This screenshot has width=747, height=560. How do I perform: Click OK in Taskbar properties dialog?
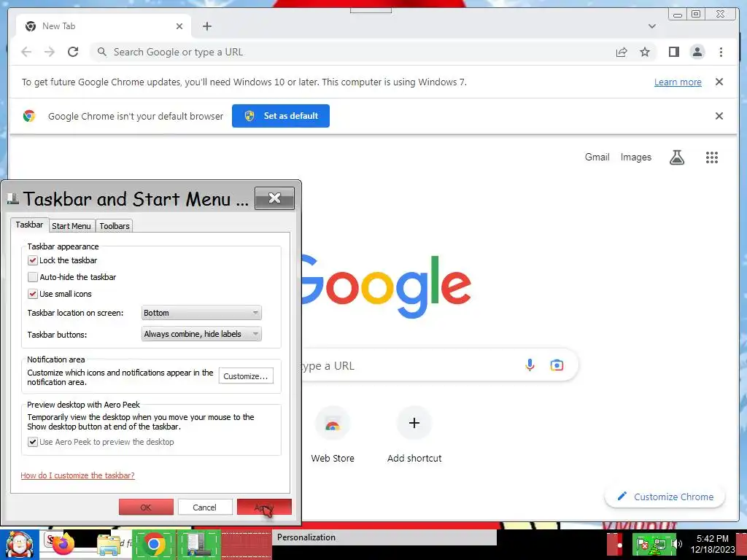coord(146,507)
